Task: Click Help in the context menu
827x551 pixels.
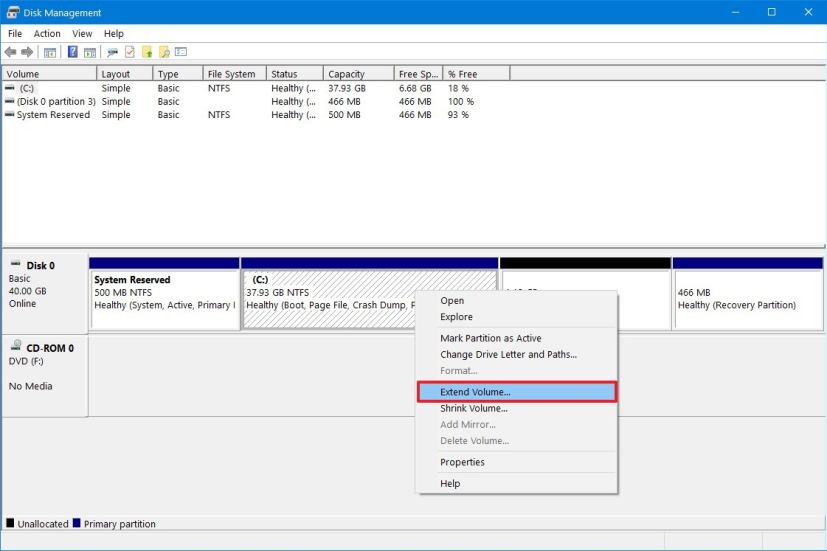Action: click(516, 484)
